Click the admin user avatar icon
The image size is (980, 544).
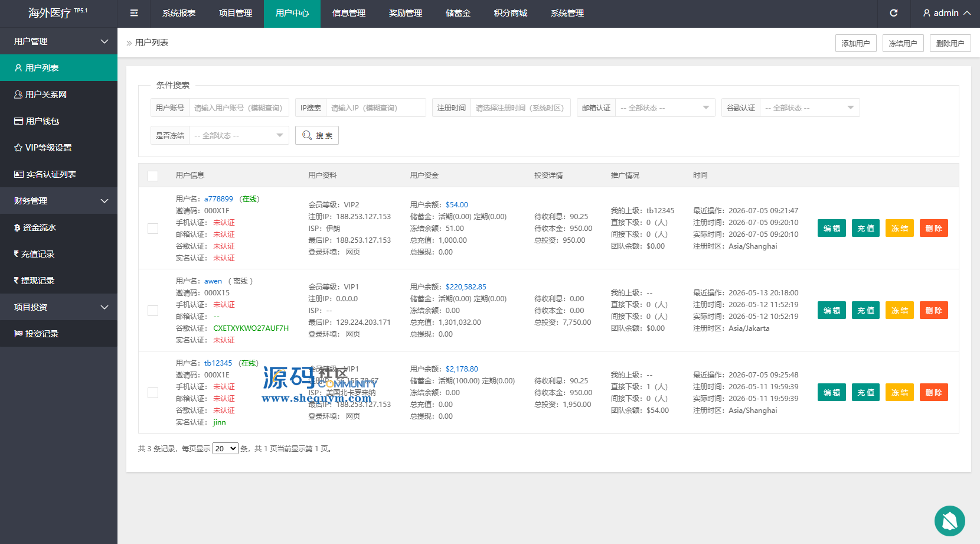pyautogui.click(x=927, y=13)
